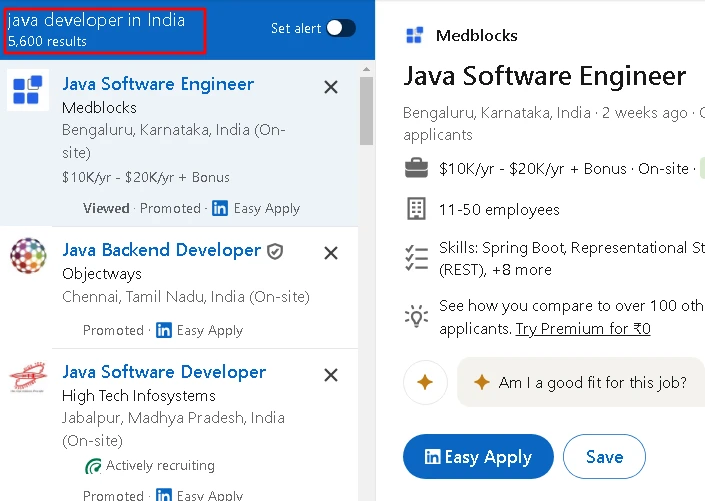Image resolution: width=705 pixels, height=501 pixels.
Task: Save the Java Software Engineer job
Action: click(604, 456)
